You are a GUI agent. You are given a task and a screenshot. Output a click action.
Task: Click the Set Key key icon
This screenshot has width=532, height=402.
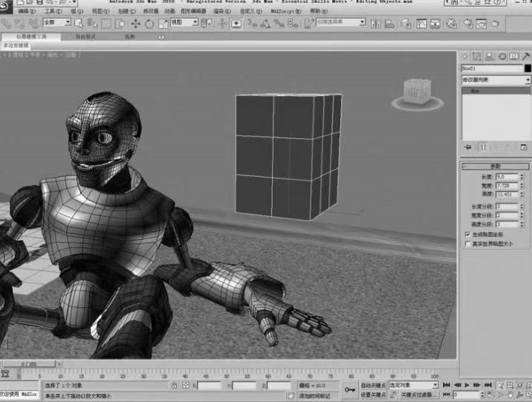(x=349, y=389)
